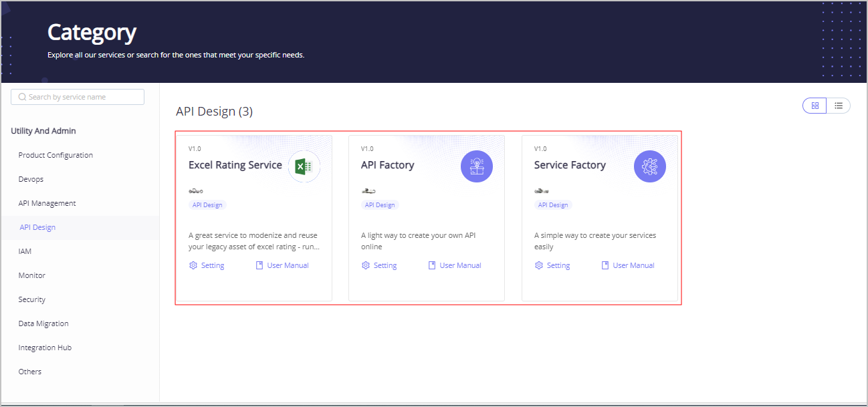Click User Manual book icon on API Factory
This screenshot has height=407, width=868.
(432, 265)
